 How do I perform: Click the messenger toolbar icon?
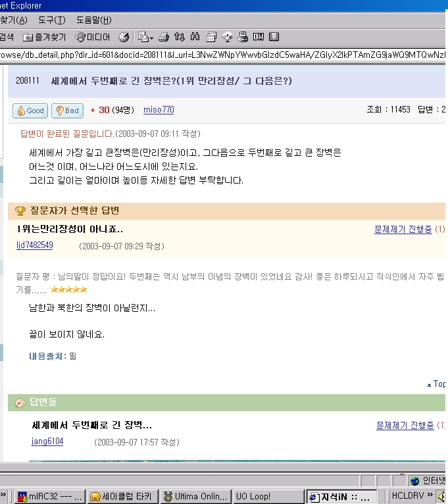pyautogui.click(x=227, y=37)
